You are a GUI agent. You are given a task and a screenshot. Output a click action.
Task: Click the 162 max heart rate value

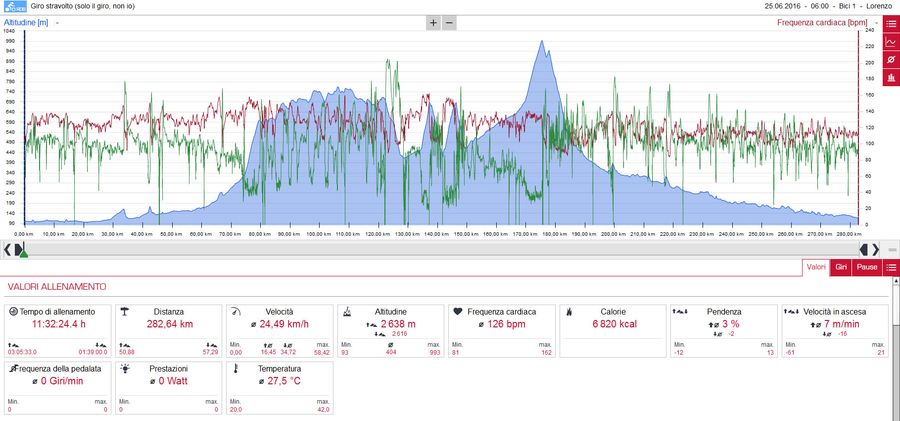tap(546, 352)
